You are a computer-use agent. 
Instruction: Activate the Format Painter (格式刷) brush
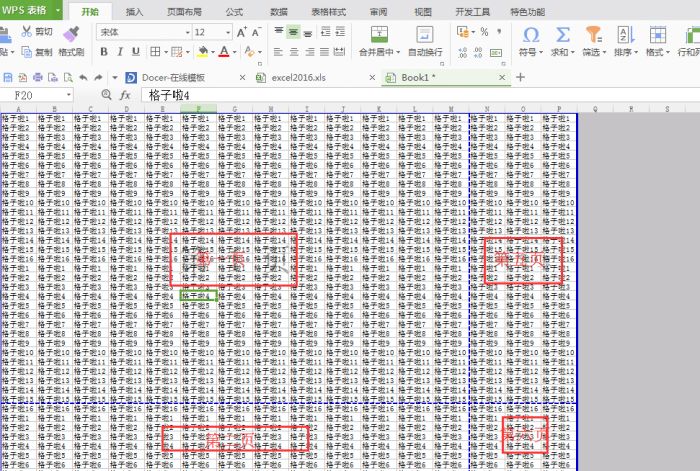click(x=71, y=42)
